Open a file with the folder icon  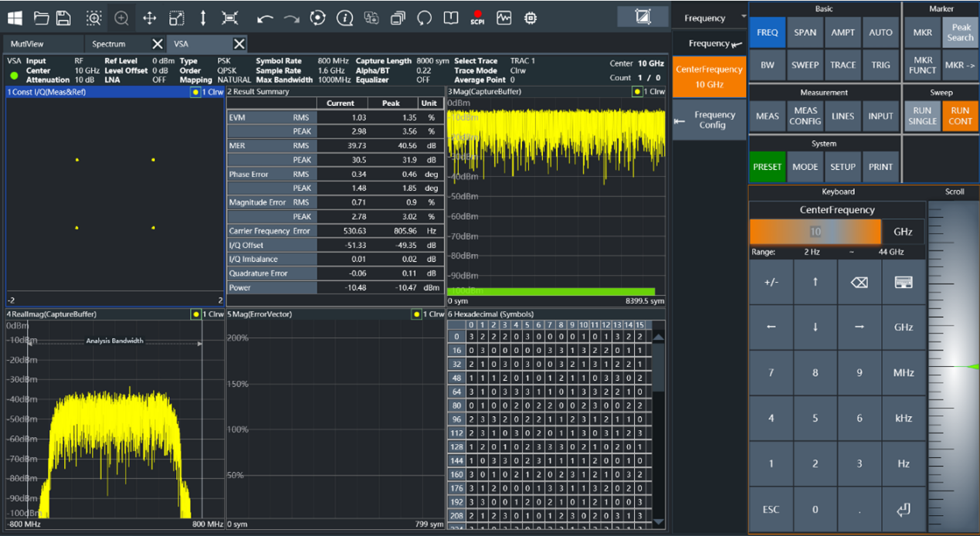coord(42,17)
